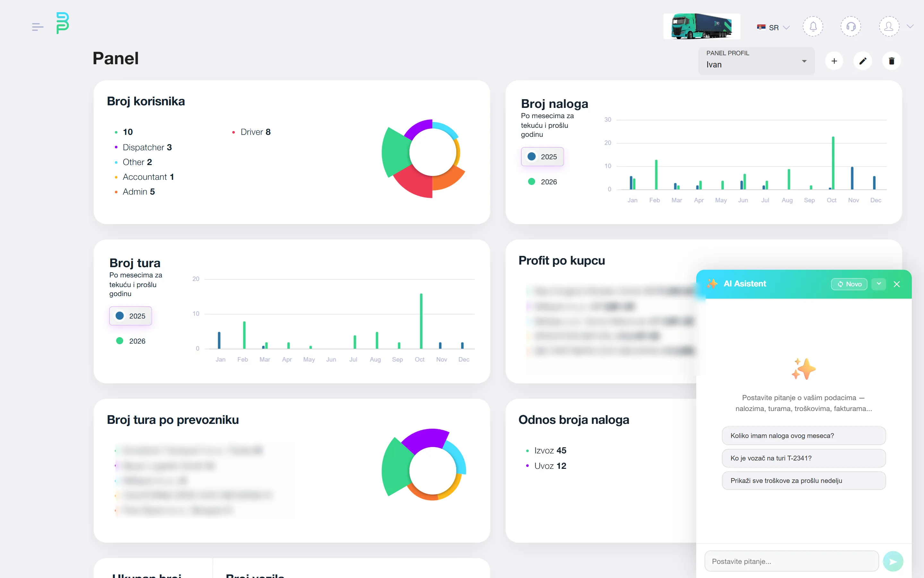Image resolution: width=924 pixels, height=578 pixels.
Task: Click the Uvoz 12 legend entry
Action: click(x=546, y=466)
